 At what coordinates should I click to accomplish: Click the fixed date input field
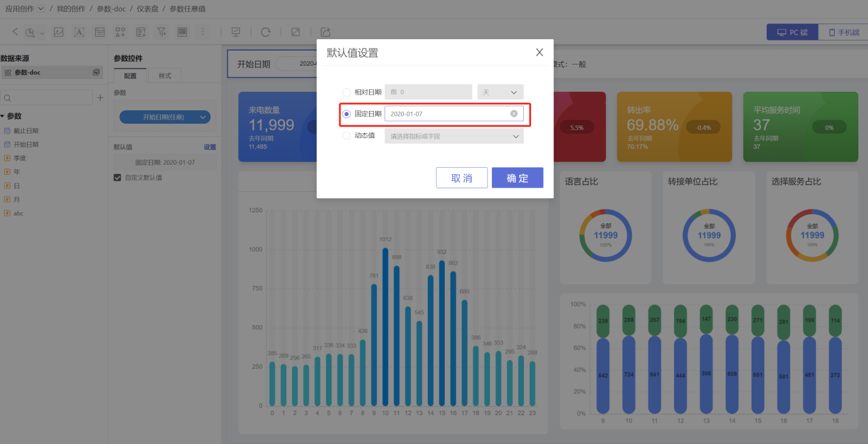446,113
